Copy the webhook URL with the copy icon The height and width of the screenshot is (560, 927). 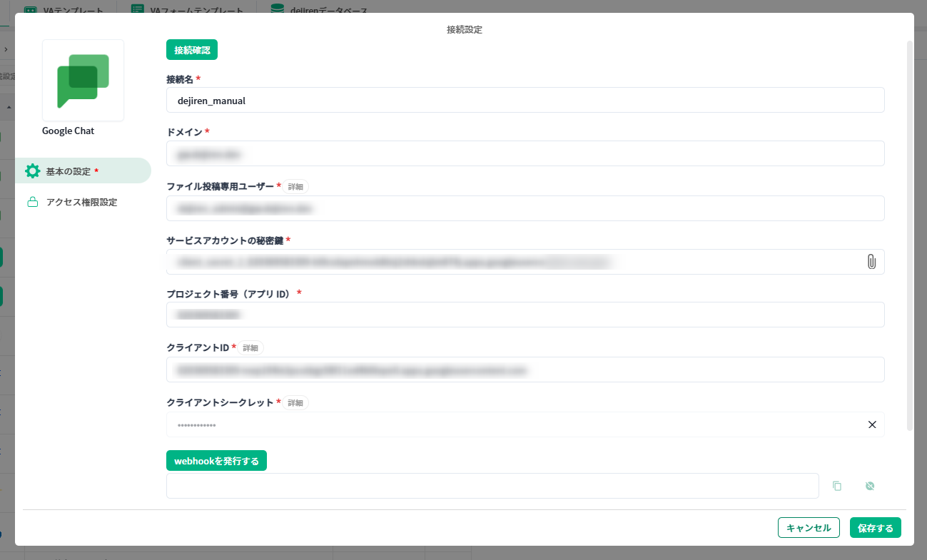point(837,486)
